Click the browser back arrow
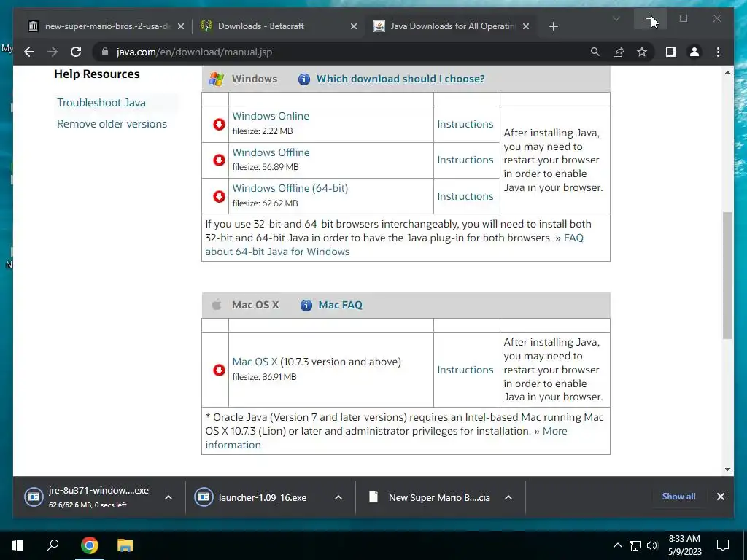 pos(29,52)
